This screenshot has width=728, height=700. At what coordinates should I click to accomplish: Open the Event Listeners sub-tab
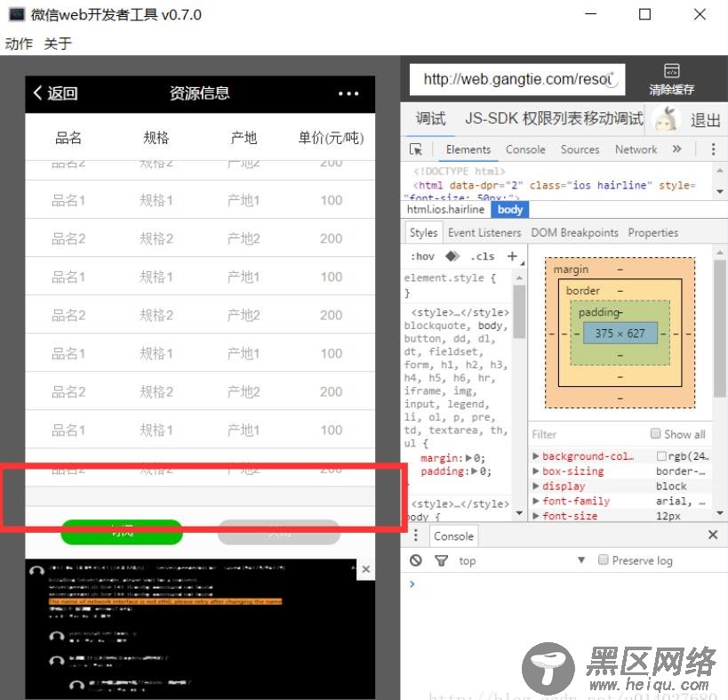point(484,232)
